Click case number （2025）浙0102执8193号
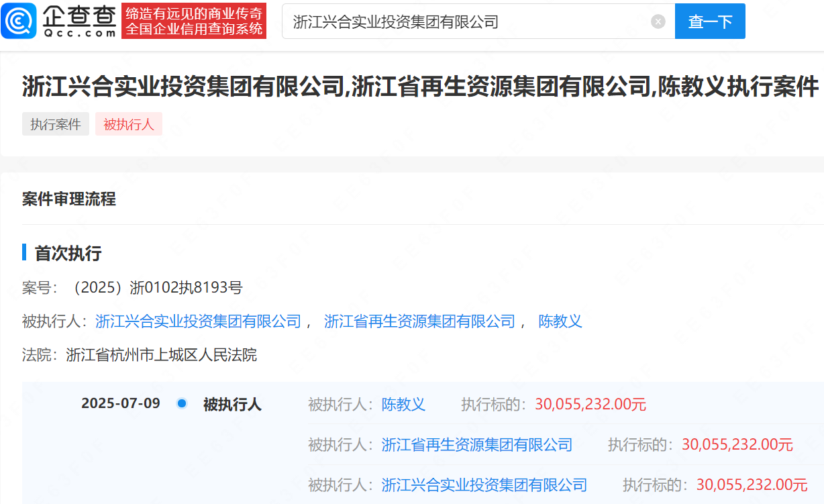This screenshot has height=504, width=824. pos(156,289)
